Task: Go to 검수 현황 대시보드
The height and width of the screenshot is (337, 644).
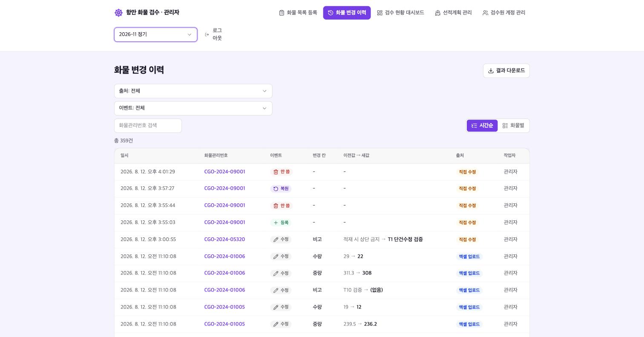Action: [400, 13]
